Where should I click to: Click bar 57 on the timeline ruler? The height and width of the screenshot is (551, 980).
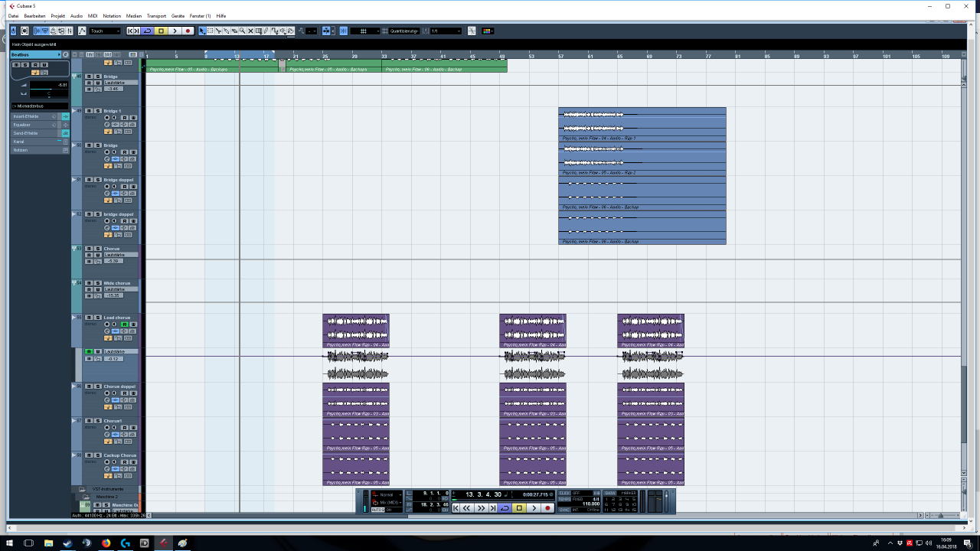click(x=560, y=56)
